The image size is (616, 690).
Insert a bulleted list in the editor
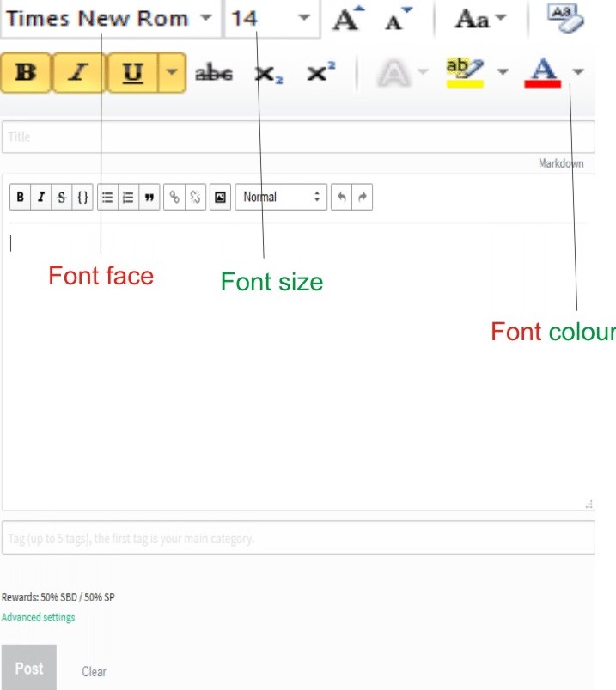coord(107,197)
